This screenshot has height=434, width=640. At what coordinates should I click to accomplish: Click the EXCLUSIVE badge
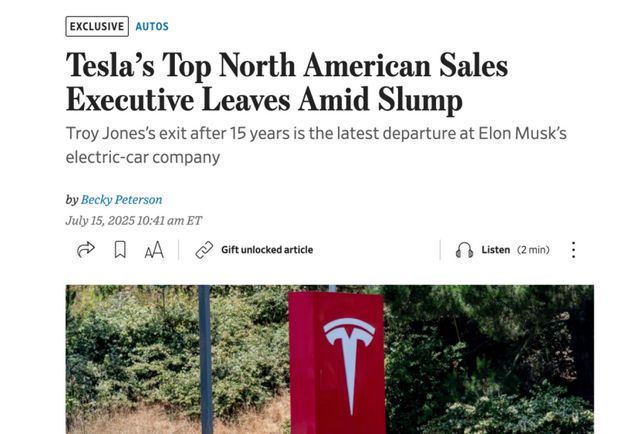97,26
